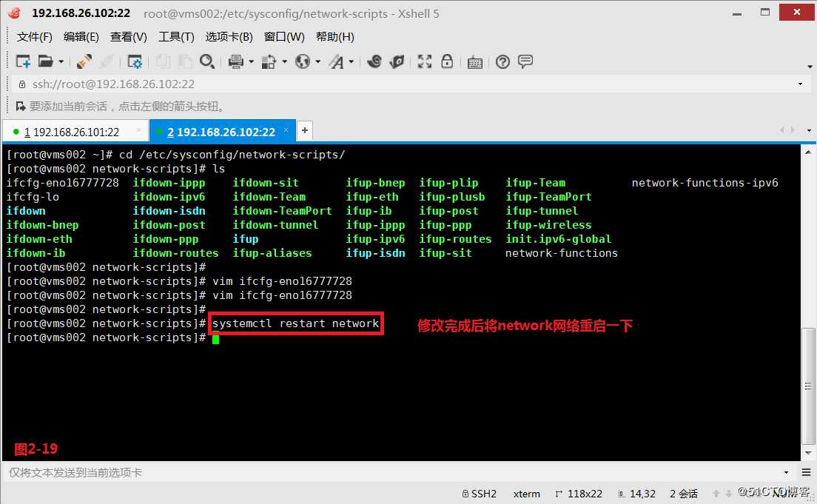Viewport: 817px width, 504px height.
Task: Open the sessions folder icon
Action: [45, 61]
